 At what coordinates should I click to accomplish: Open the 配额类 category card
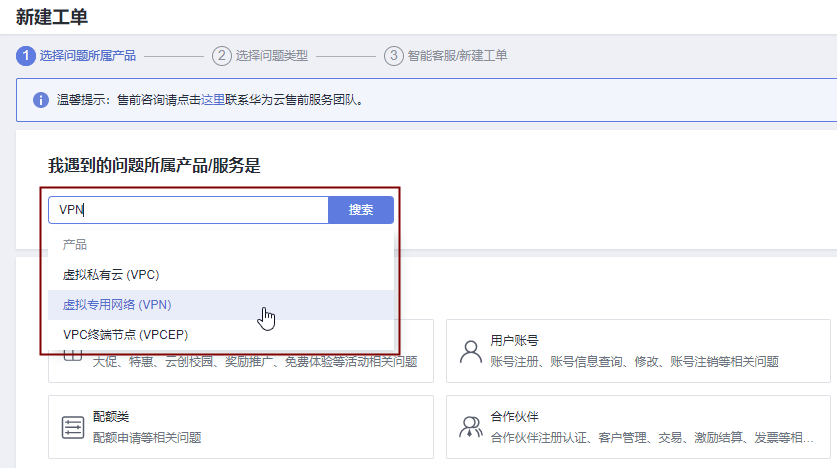point(241,427)
